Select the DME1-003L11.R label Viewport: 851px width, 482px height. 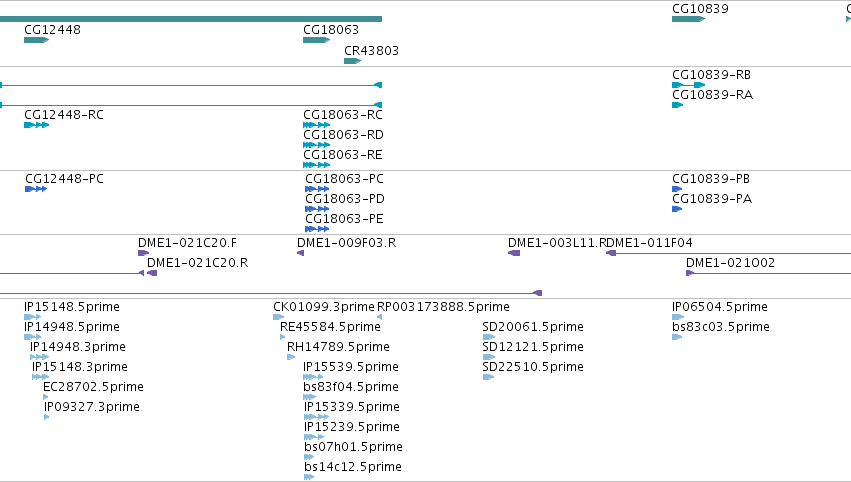click(x=557, y=243)
